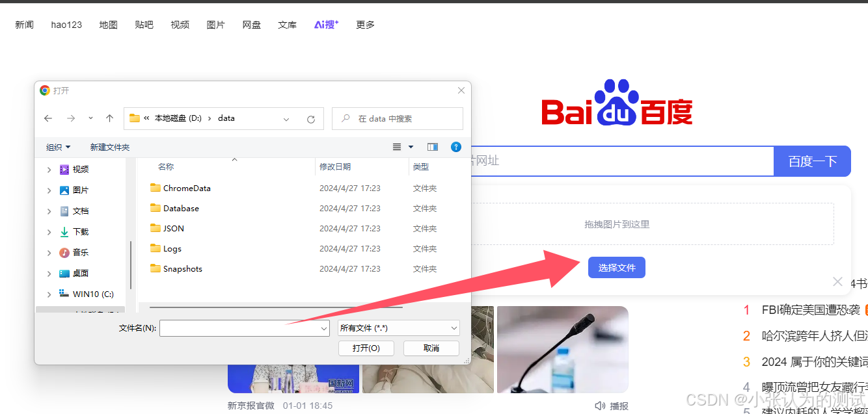Refresh the data folder view
Viewport: 868px width, 414px height.
pos(311,119)
